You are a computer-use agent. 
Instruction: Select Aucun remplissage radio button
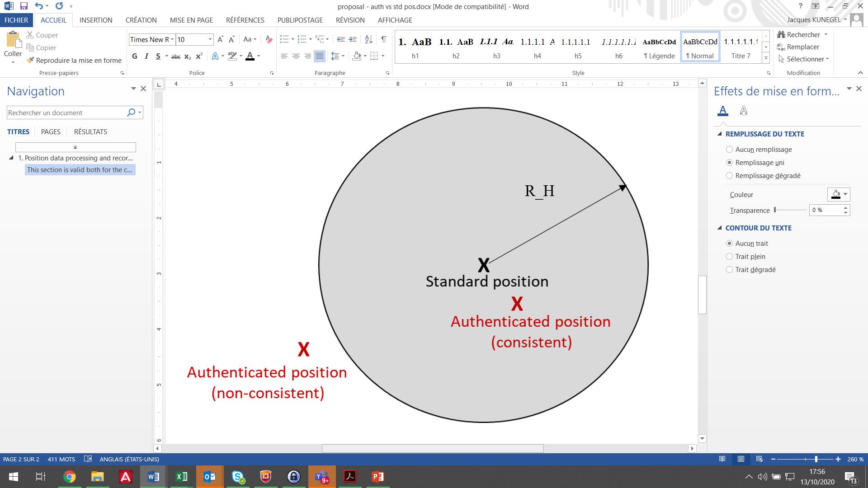(x=729, y=150)
